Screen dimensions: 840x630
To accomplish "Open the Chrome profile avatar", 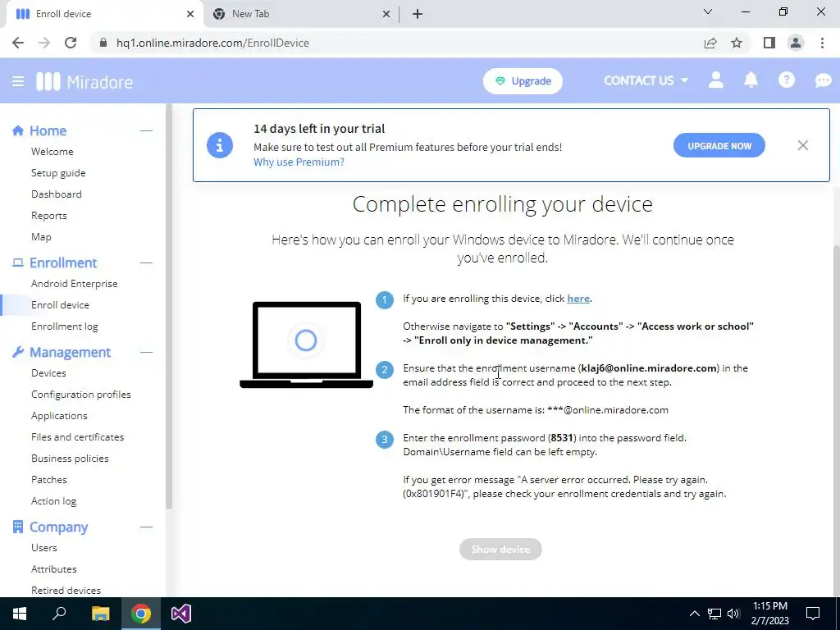I will pos(796,43).
